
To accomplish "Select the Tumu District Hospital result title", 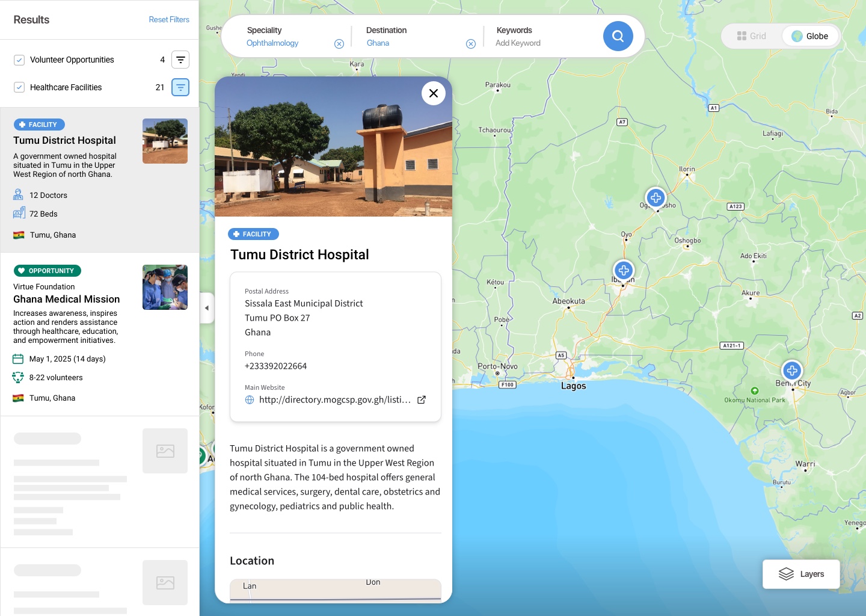I will click(64, 140).
